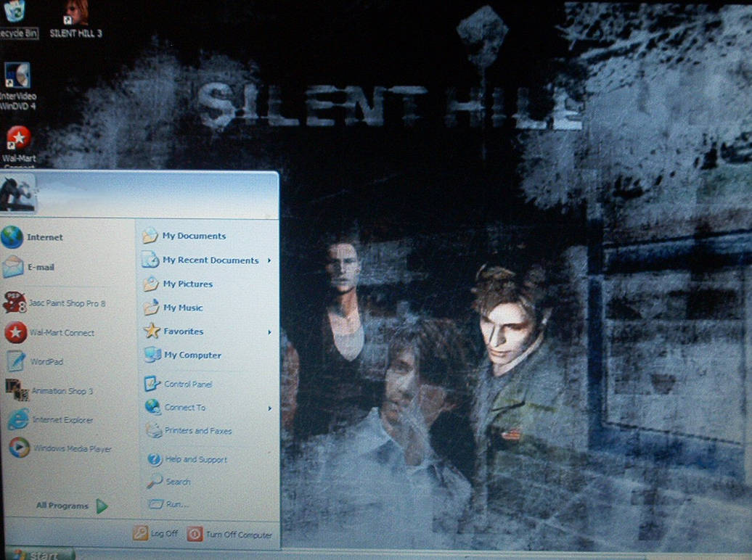752x560 pixels.
Task: Open the Internet menu entry label
Action: pos(45,237)
